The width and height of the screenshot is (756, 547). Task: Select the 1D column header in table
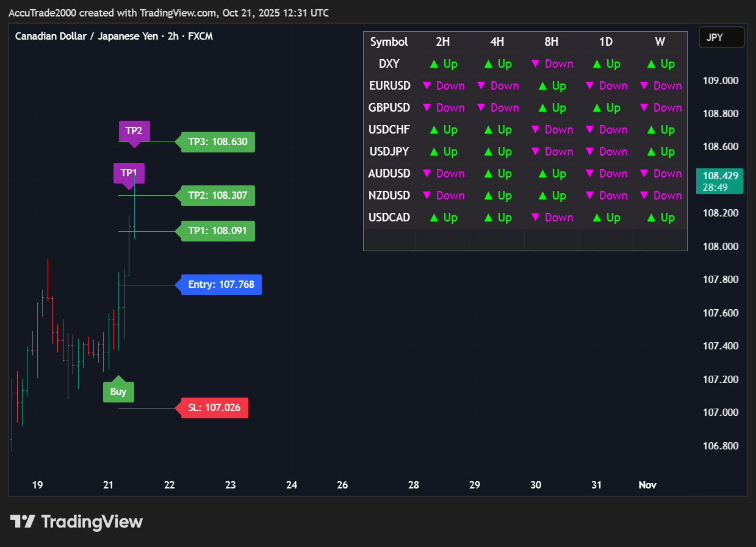pos(605,42)
